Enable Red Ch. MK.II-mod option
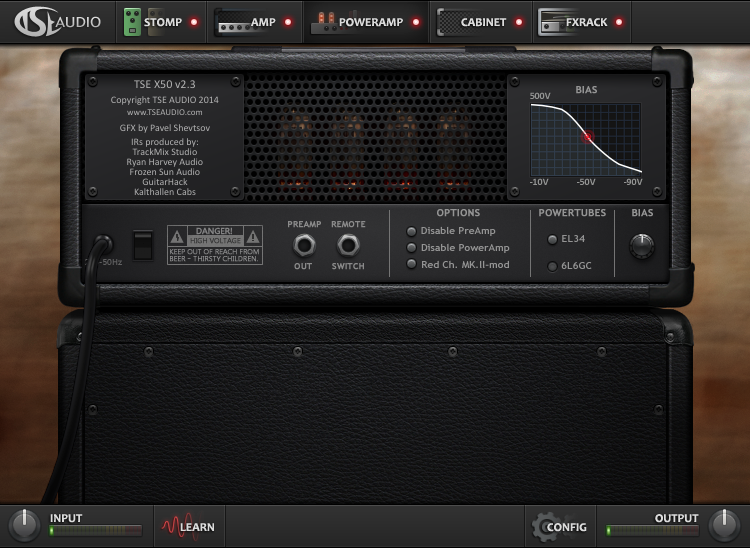750x548 pixels. (411, 264)
